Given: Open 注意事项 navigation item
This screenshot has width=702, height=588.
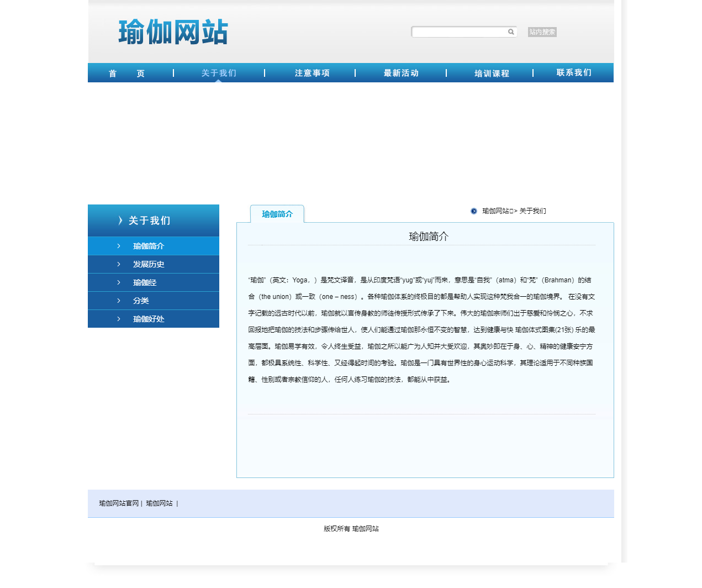Looking at the screenshot, I should (x=312, y=73).
